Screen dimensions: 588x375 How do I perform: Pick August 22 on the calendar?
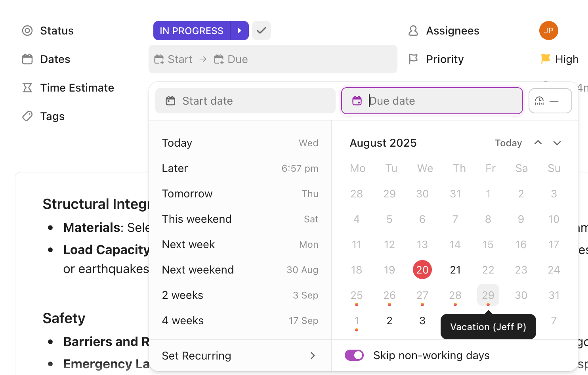[488, 270]
